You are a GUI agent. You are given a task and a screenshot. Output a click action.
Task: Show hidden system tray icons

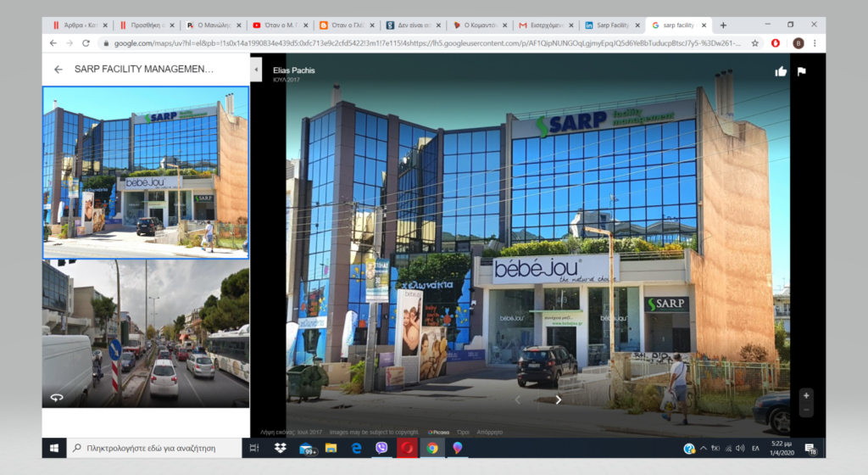point(703,448)
